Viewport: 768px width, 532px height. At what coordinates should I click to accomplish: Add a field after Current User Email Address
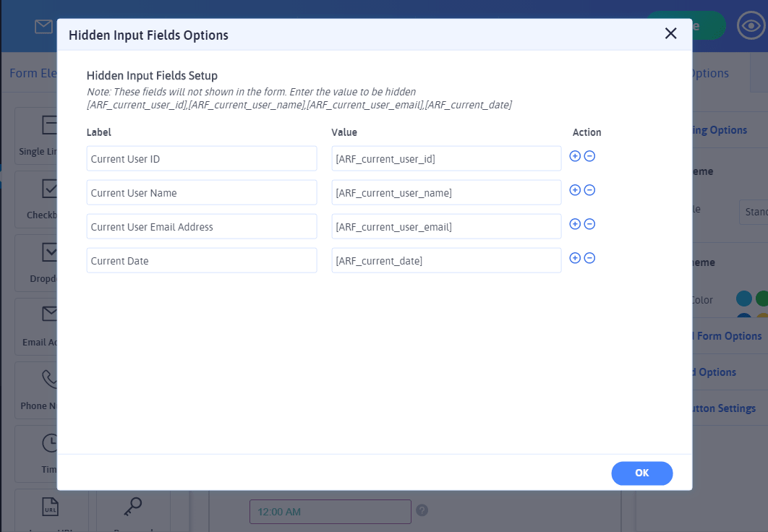pos(575,224)
